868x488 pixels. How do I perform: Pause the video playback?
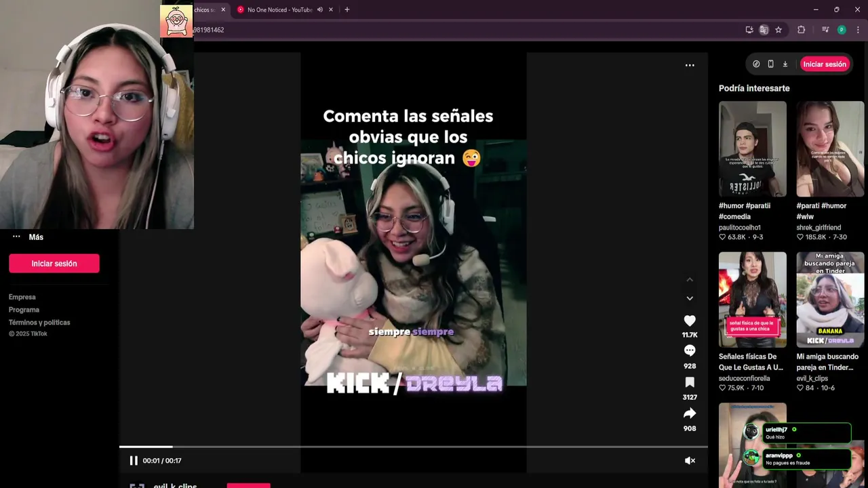coord(134,460)
